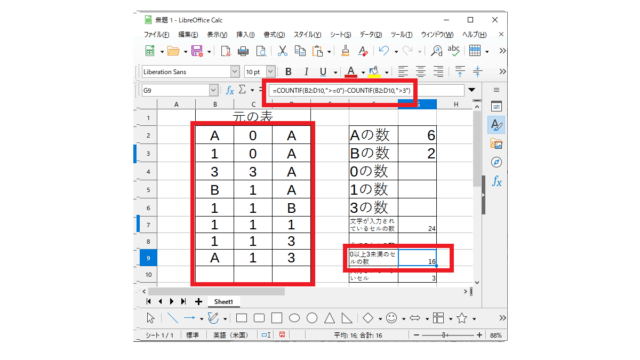Click the Paste clipboard icon

click(x=318, y=51)
